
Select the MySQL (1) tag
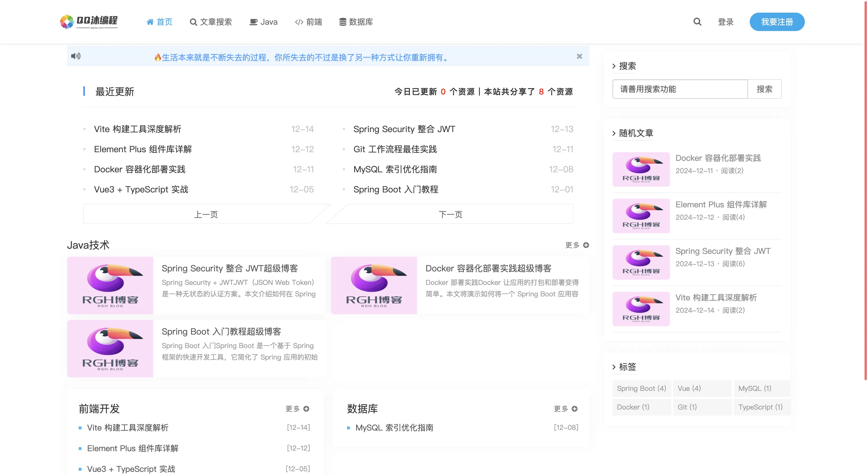click(762, 388)
